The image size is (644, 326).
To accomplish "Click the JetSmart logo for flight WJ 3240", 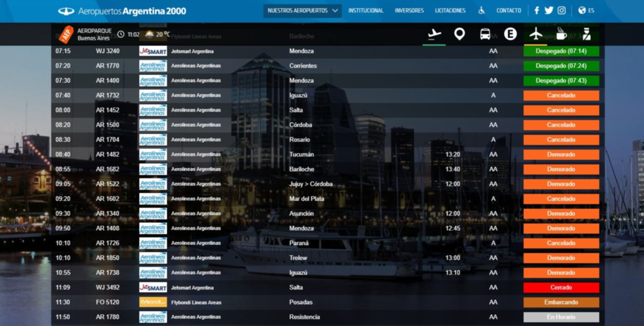I will tap(153, 51).
